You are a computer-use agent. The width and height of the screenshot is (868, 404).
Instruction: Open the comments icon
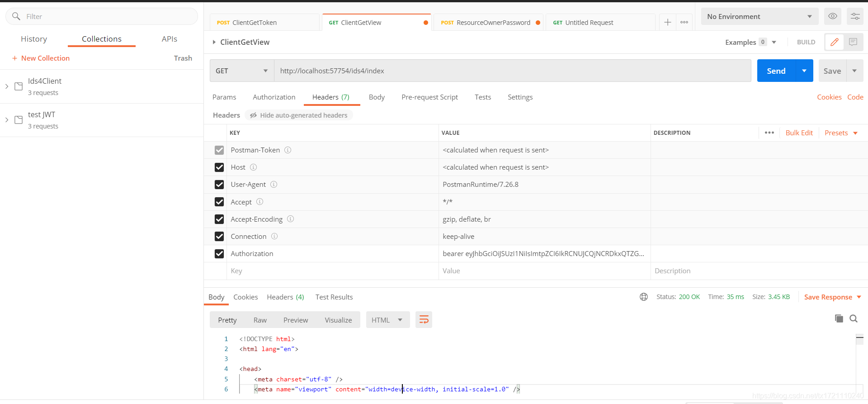click(853, 42)
